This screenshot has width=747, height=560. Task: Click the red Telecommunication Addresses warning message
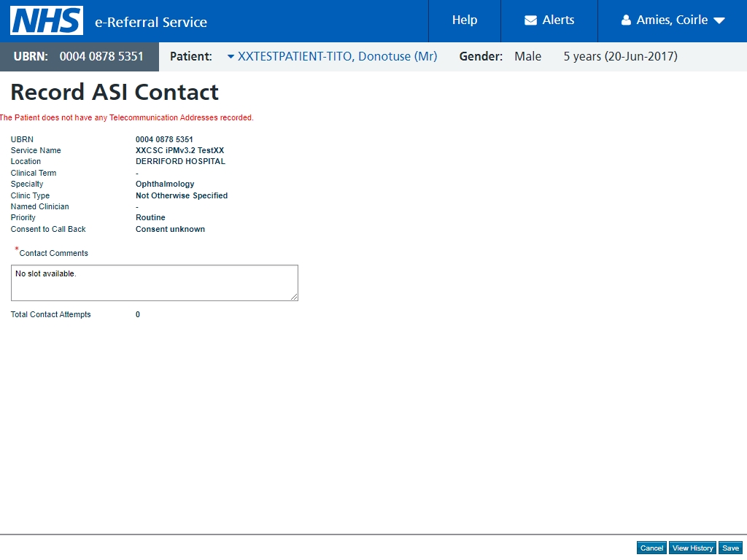[x=127, y=117]
